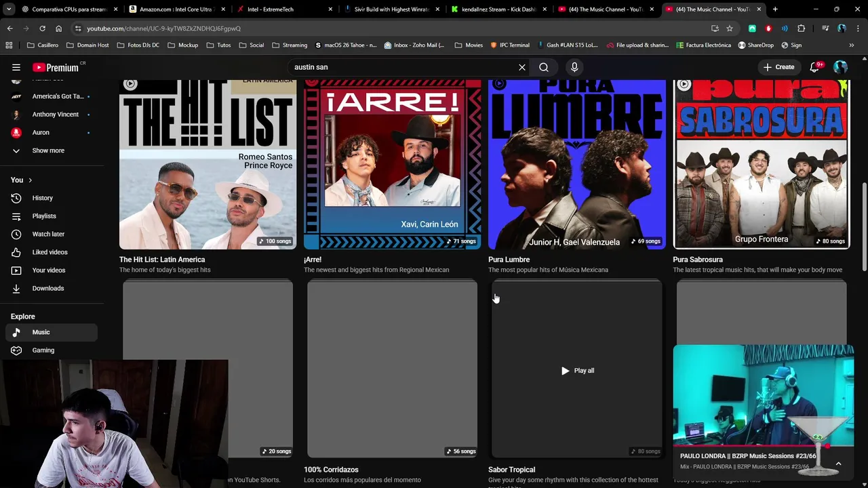Viewport: 868px width, 488px height.
Task: Expand the You section chevron
Action: click(x=30, y=180)
